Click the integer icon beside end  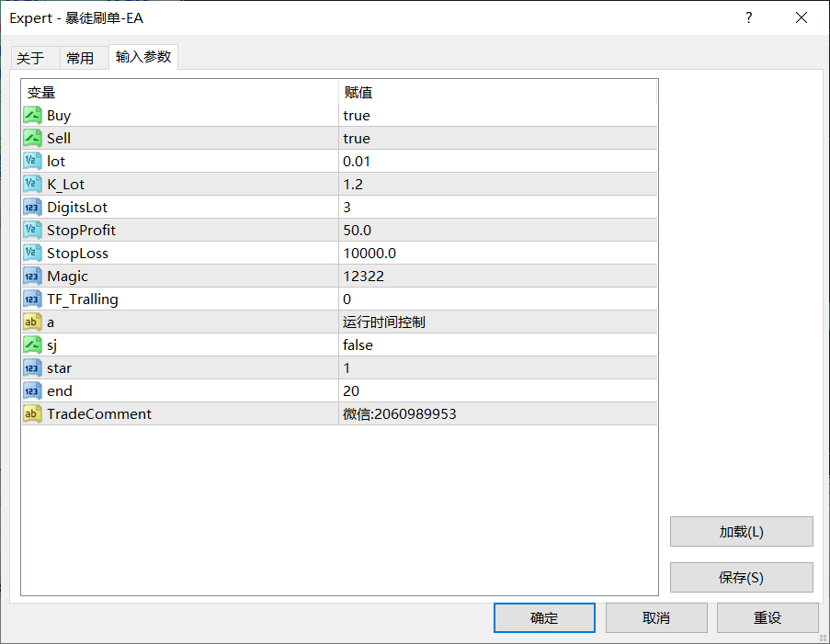tap(32, 390)
